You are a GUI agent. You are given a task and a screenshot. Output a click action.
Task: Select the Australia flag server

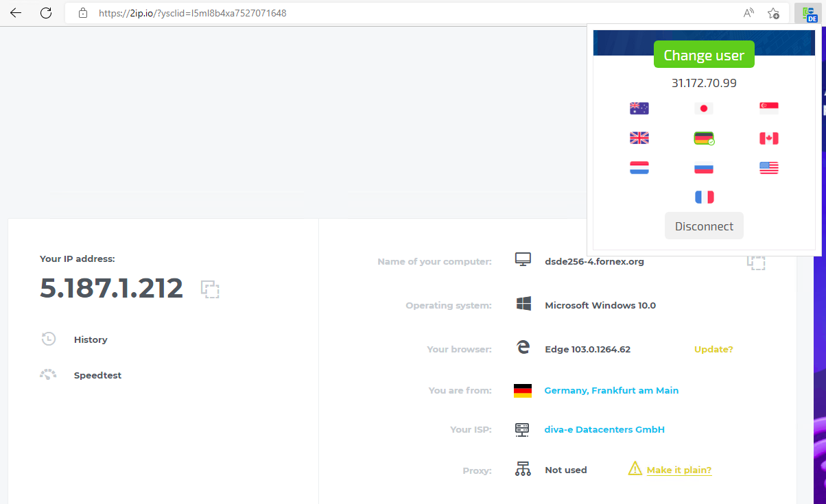639,108
